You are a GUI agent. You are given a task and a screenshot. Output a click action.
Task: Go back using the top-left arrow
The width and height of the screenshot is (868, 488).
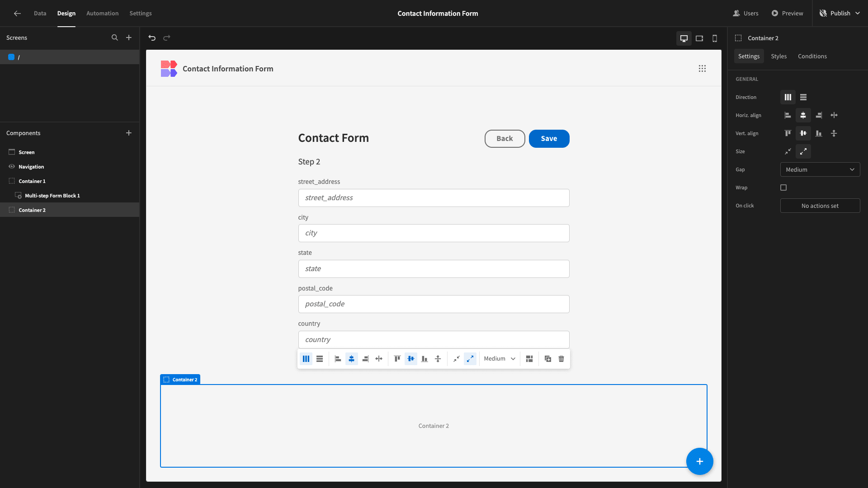pos(17,14)
